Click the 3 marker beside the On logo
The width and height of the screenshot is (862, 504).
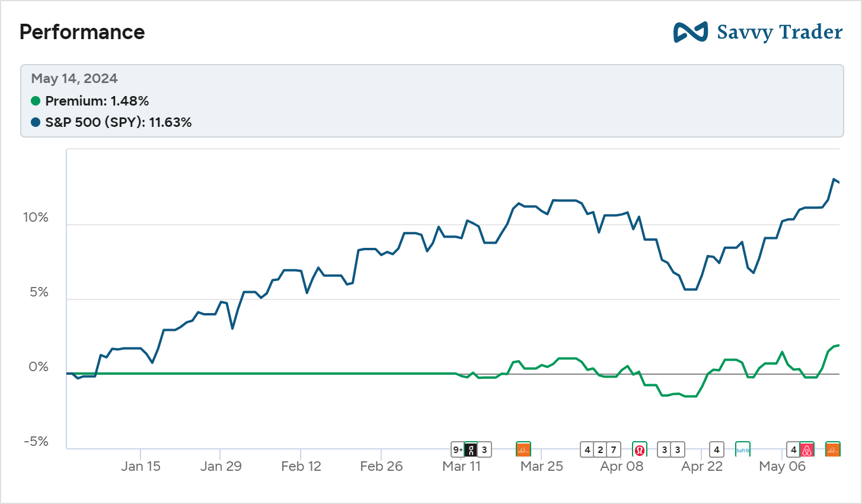coord(484,449)
